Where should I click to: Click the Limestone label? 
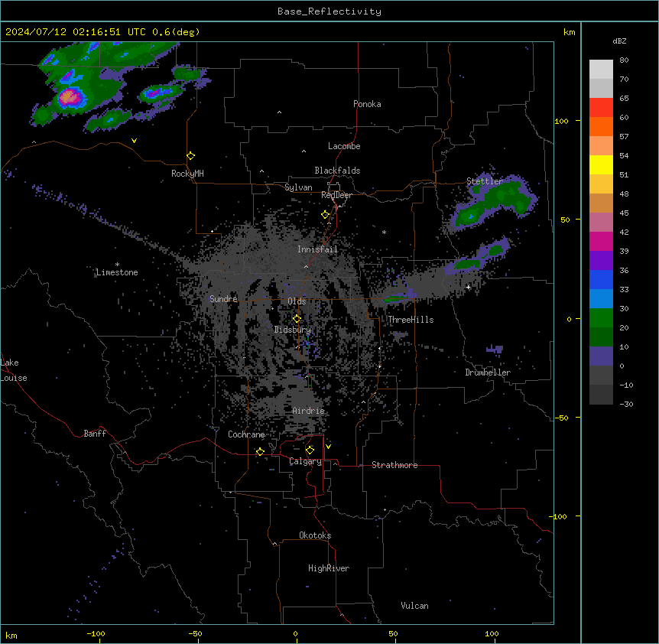coord(117,272)
